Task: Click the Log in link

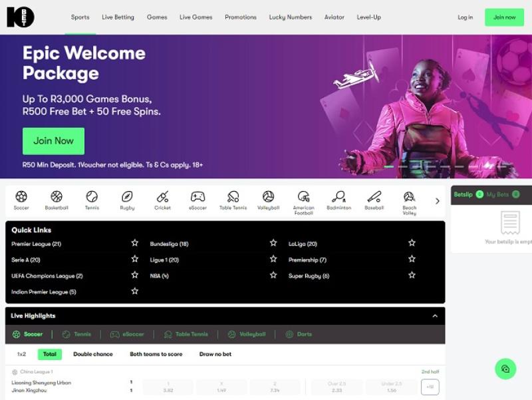Action: point(465,17)
